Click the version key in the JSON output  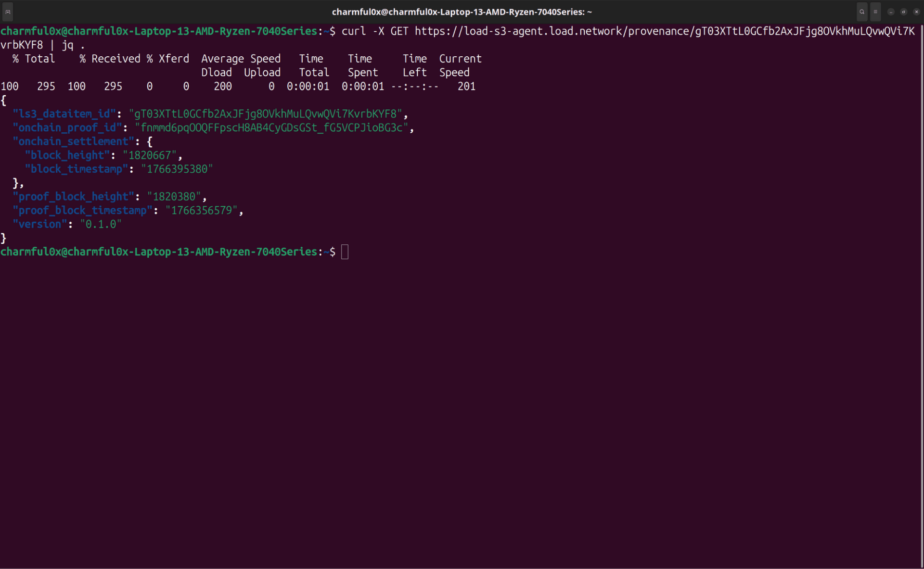point(40,224)
